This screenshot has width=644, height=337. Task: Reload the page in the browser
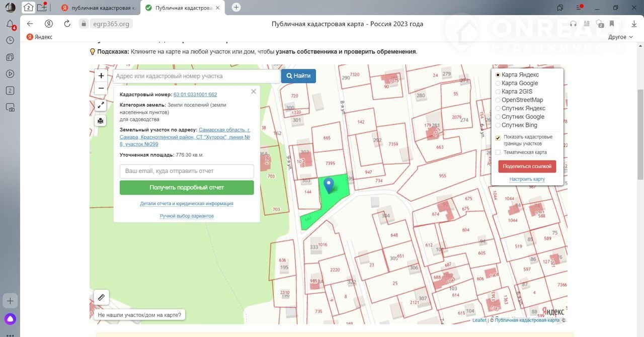pos(67,24)
